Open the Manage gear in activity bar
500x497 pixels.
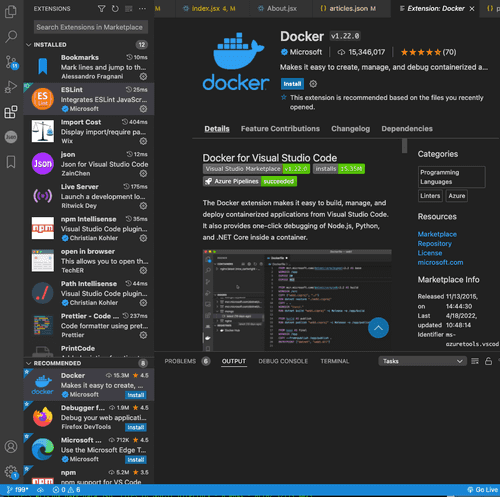11,472
